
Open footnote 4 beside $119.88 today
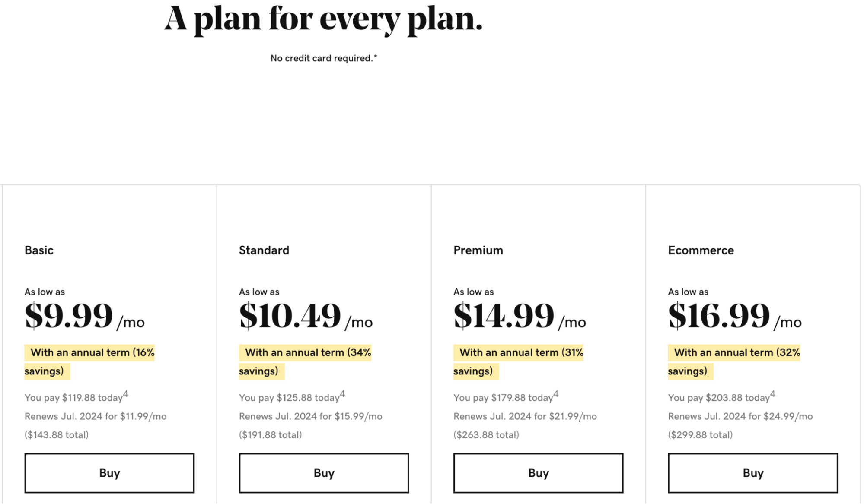126,394
